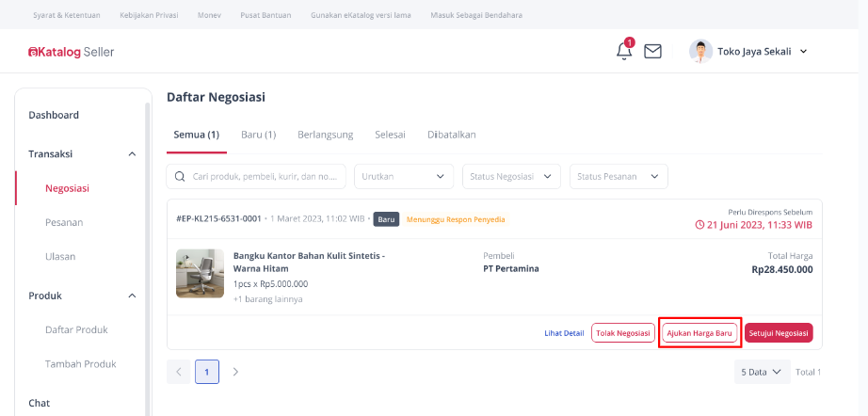Click the Tolak Negosiasi button
The height and width of the screenshot is (416, 868).
click(x=623, y=333)
